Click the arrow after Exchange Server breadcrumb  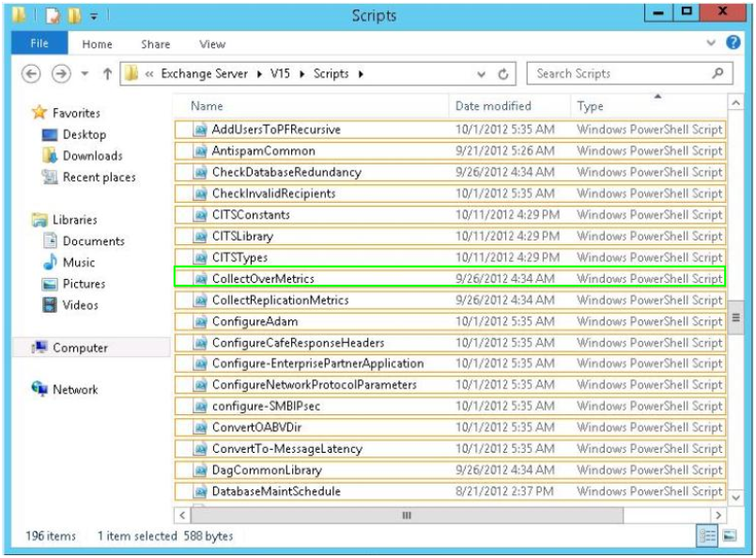259,74
